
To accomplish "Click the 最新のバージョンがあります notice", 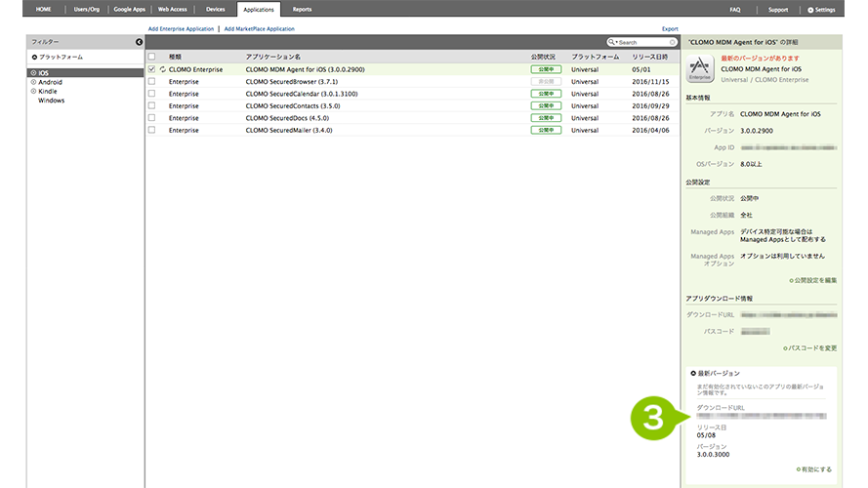I will point(760,59).
